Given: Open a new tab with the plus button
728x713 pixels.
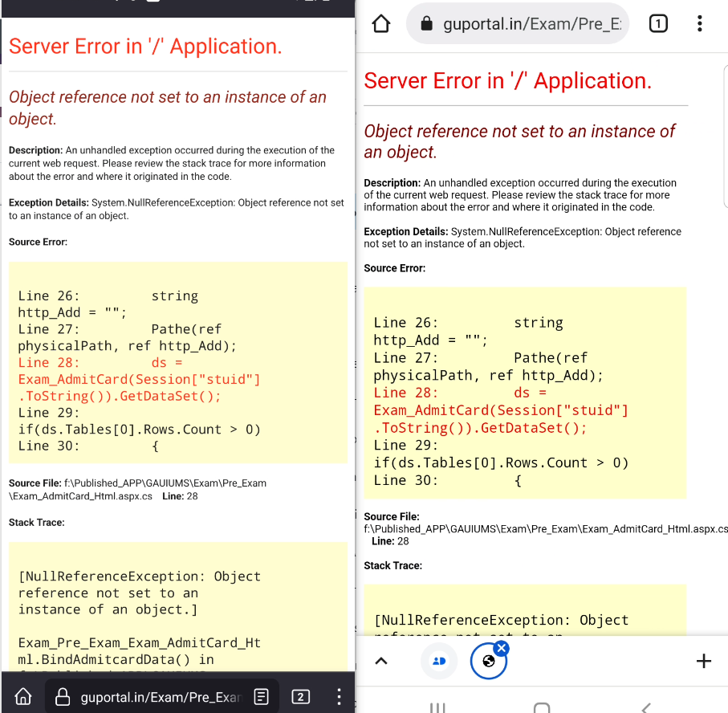Looking at the screenshot, I should click(x=703, y=660).
